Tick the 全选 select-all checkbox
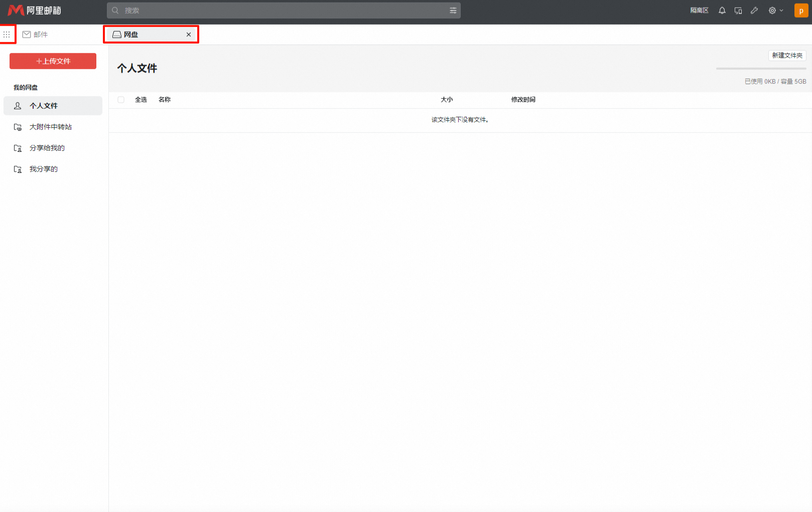Screen dimensions: 812x512 (121, 100)
